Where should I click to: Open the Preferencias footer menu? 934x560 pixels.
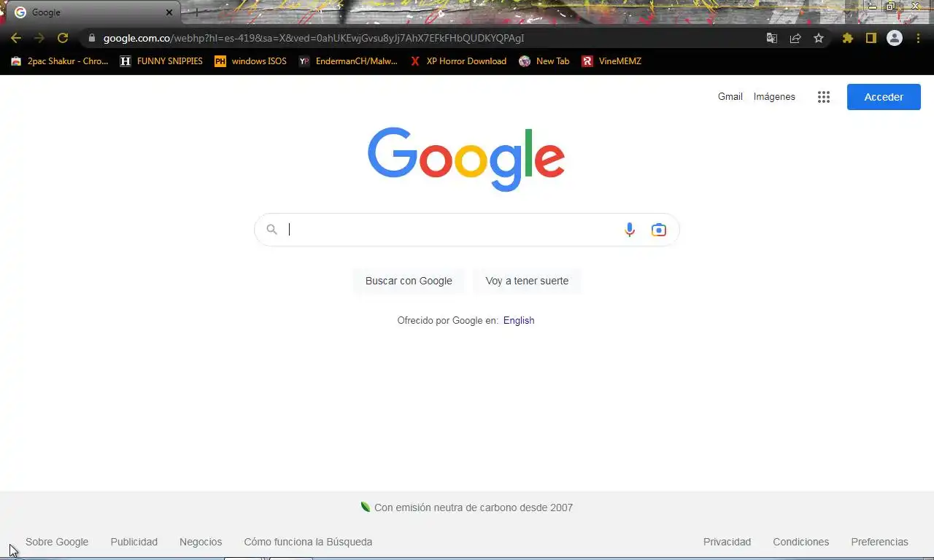tap(879, 542)
